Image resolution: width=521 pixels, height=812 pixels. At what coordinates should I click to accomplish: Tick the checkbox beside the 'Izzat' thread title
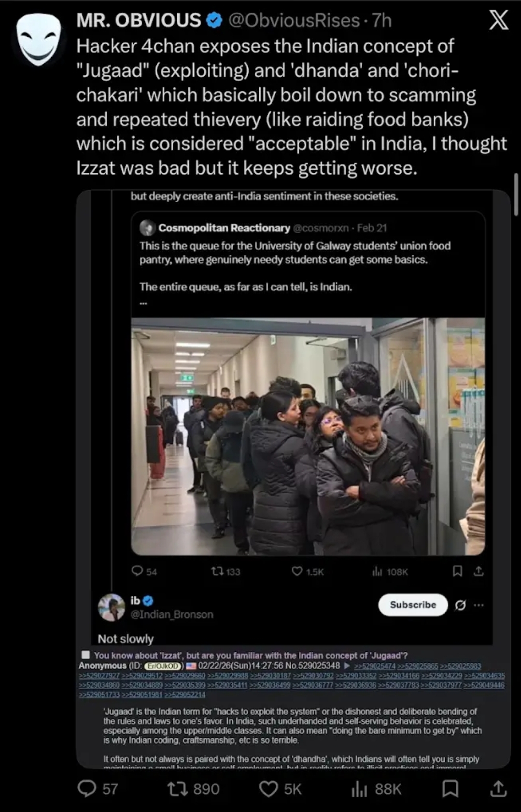click(x=85, y=655)
